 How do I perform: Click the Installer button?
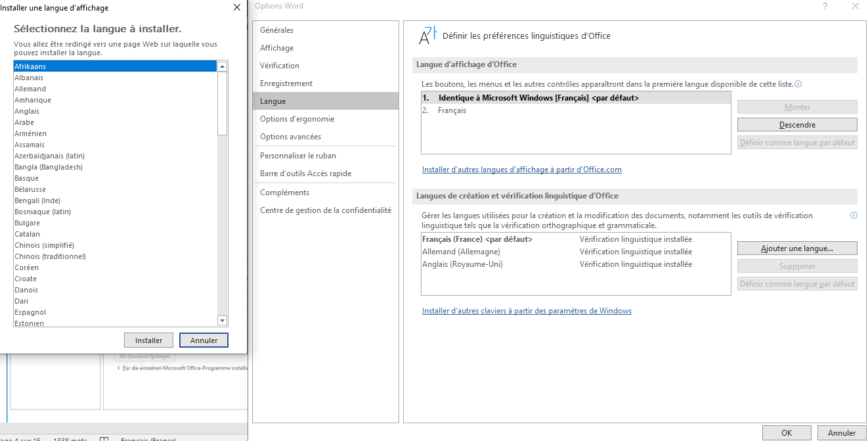[x=148, y=340]
